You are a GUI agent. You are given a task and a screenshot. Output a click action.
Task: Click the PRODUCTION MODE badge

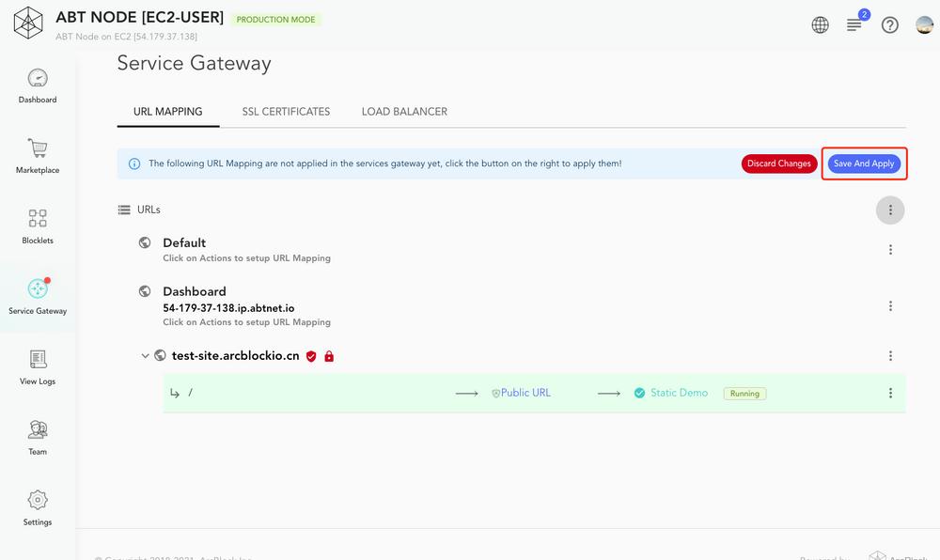[275, 20]
